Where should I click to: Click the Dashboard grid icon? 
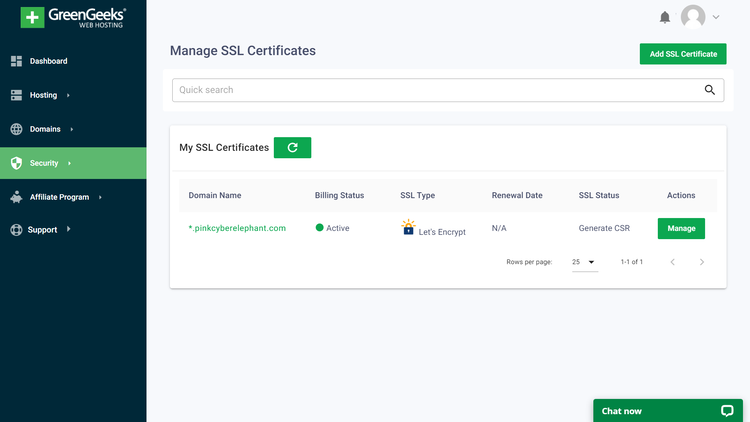16,61
